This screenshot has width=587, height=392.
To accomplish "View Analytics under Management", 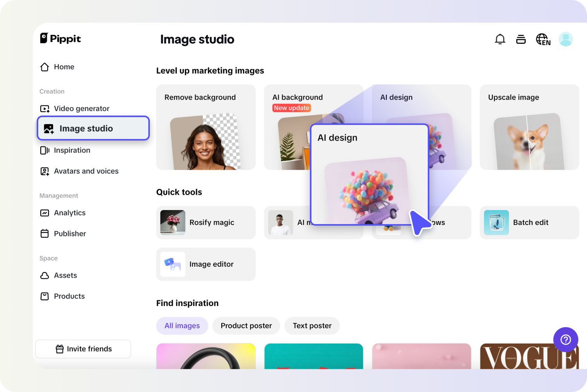I will coord(69,213).
